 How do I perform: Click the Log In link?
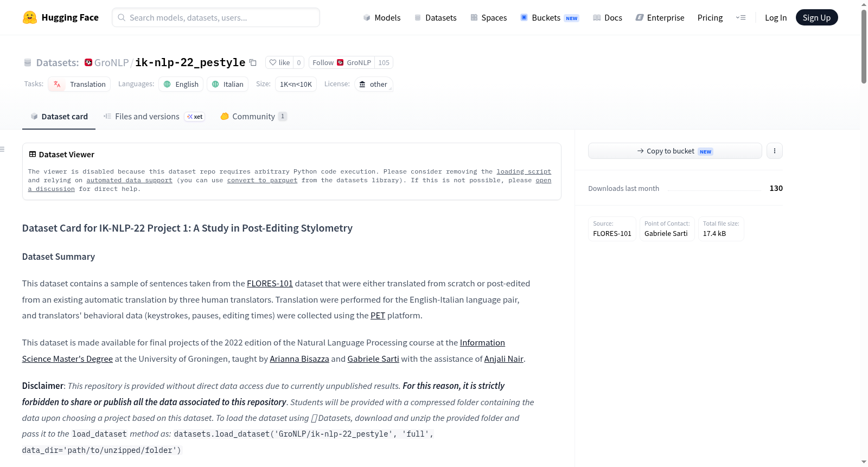[776, 17]
